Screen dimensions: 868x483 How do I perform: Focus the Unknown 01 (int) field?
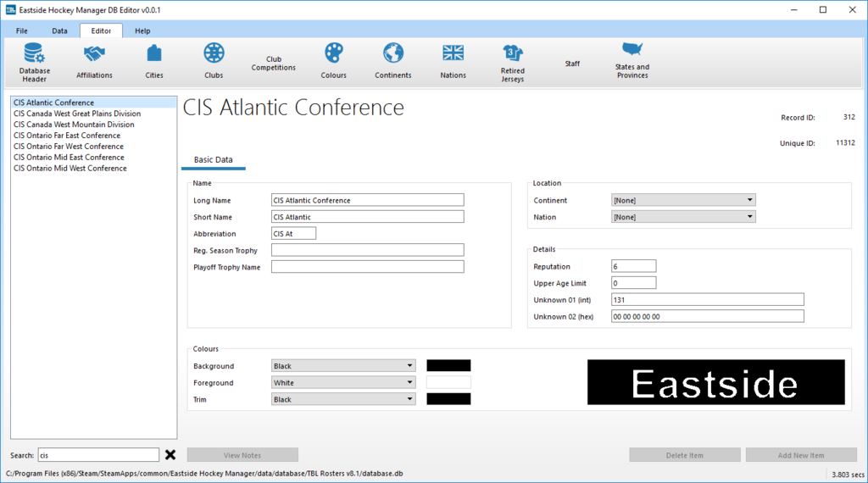tap(708, 299)
